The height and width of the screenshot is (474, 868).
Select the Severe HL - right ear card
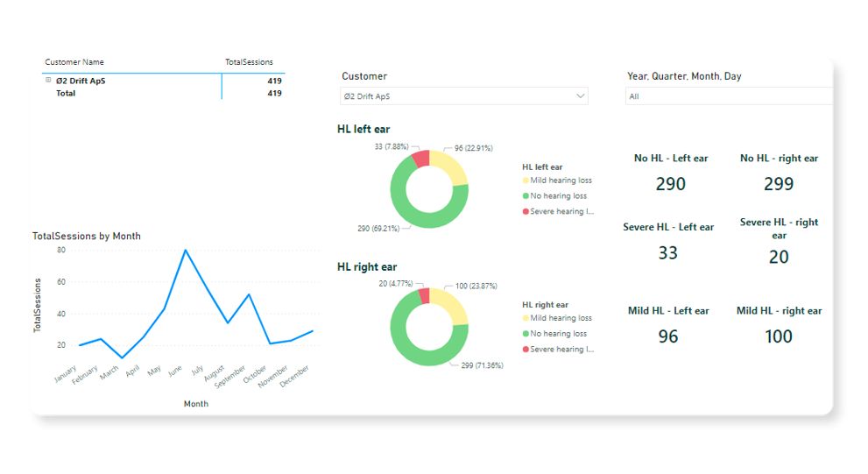coord(779,242)
